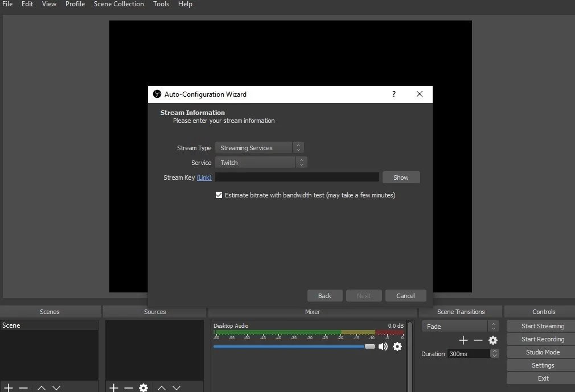This screenshot has height=392, width=575.
Task: Open the Tools menu
Action: (161, 5)
